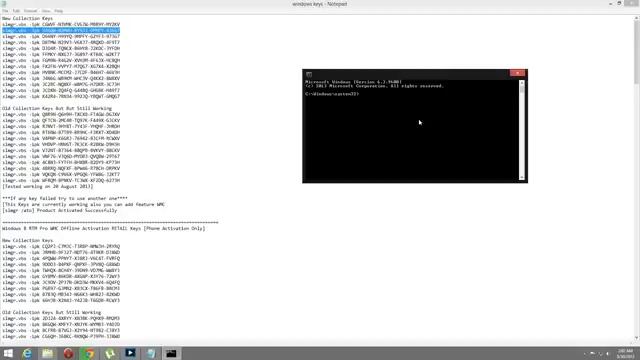Screen dimensions: 640x360
Task: Click the Notepad icon in title bar
Action: pos(4,4)
